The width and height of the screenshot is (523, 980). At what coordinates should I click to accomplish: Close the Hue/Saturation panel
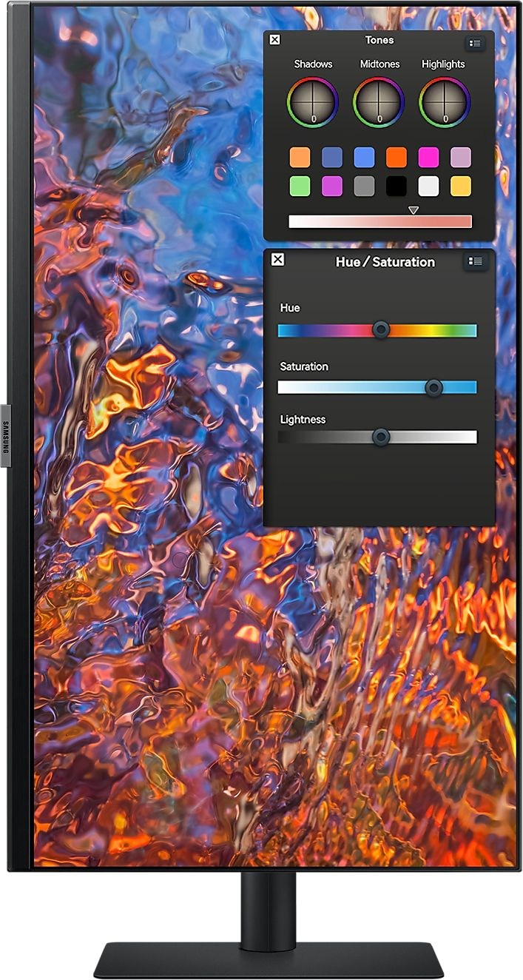(x=277, y=259)
